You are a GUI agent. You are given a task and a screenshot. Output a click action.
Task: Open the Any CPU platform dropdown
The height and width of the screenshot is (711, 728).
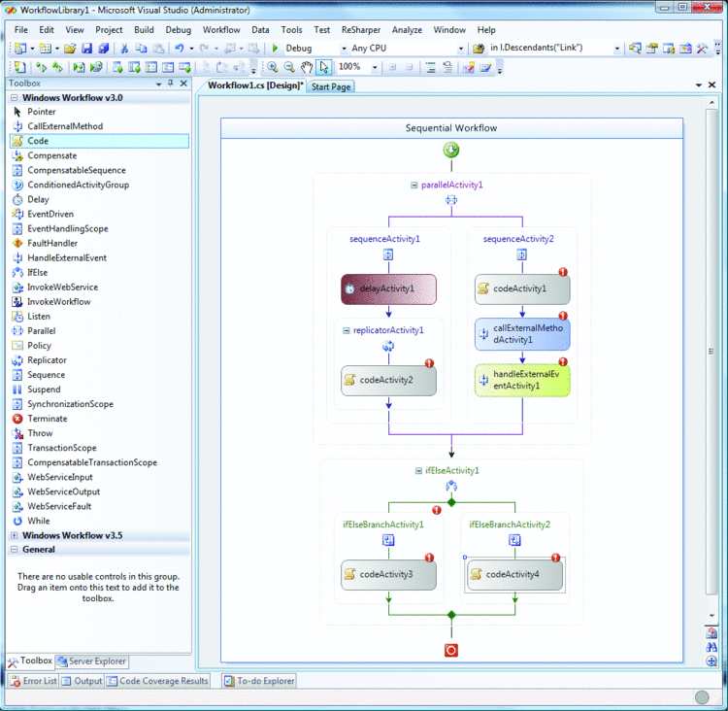460,49
